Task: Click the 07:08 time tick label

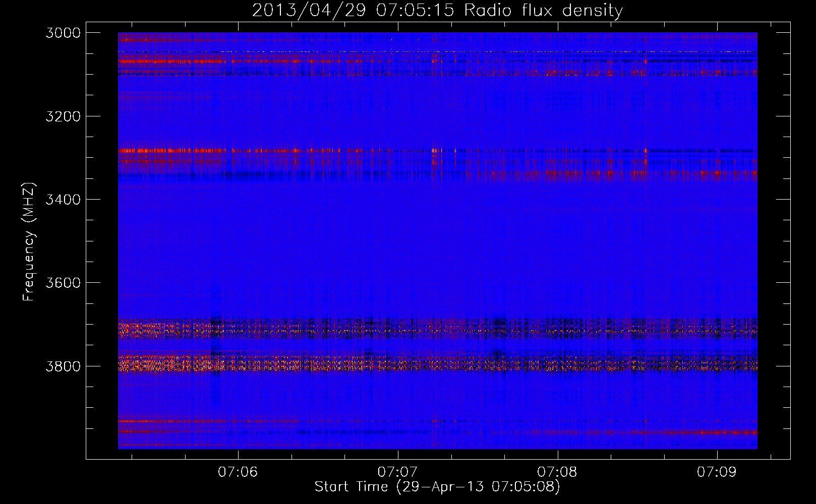Action: (557, 472)
